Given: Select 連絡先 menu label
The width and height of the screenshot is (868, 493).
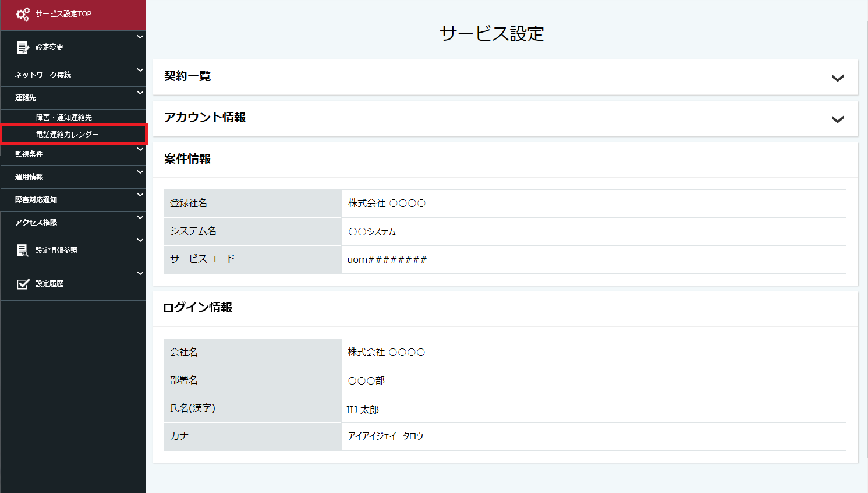Looking at the screenshot, I should coord(26,98).
